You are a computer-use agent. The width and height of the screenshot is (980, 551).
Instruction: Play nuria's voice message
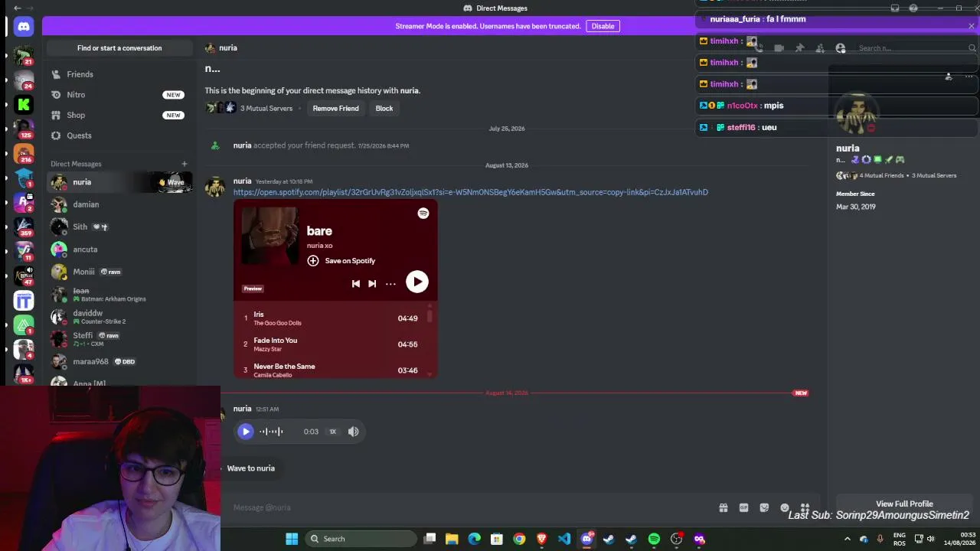[246, 432]
